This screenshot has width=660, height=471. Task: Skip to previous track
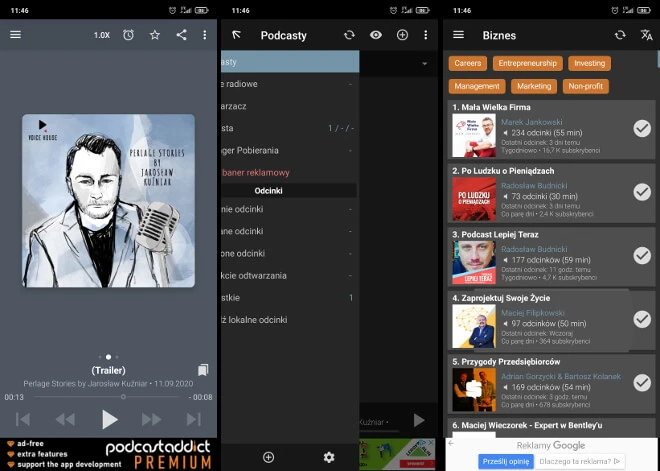[x=23, y=419]
